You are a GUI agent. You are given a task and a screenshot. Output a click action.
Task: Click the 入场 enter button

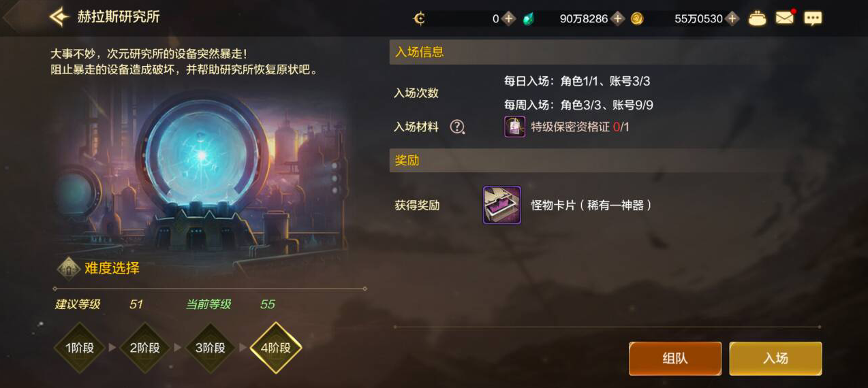(x=775, y=359)
